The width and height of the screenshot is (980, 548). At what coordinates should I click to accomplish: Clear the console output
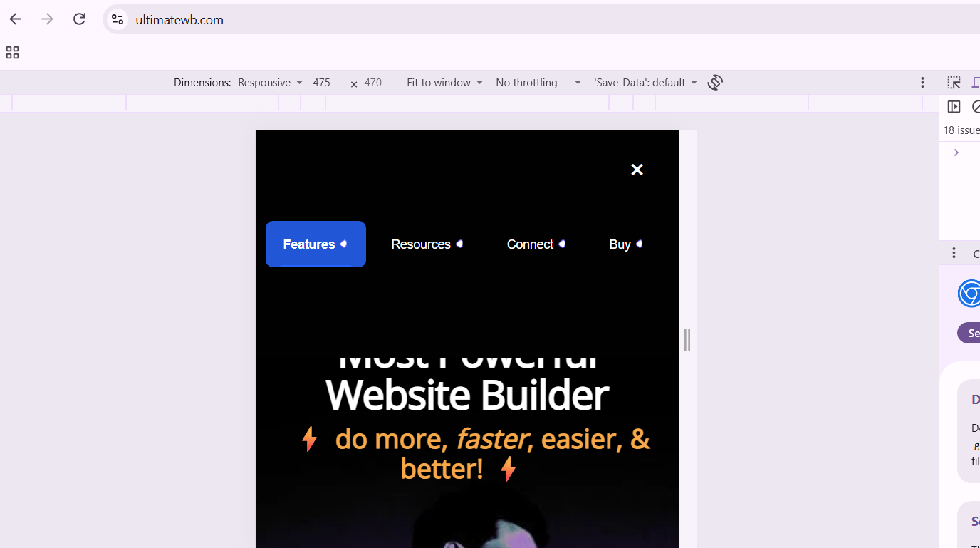pyautogui.click(x=976, y=106)
